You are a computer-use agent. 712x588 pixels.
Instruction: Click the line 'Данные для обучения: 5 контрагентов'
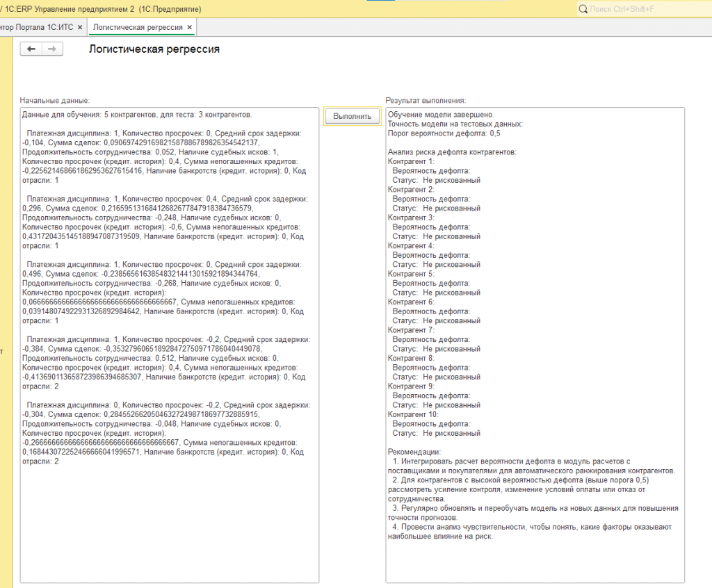(x=137, y=115)
